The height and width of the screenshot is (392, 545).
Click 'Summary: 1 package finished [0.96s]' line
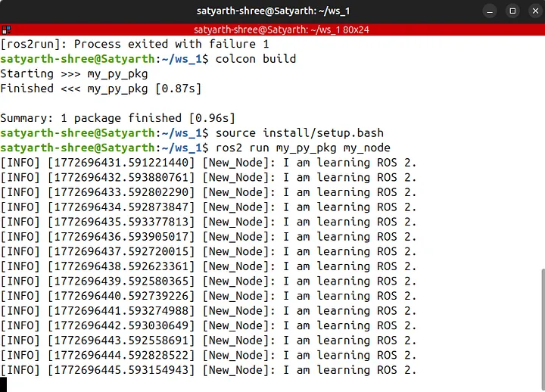pos(117,118)
